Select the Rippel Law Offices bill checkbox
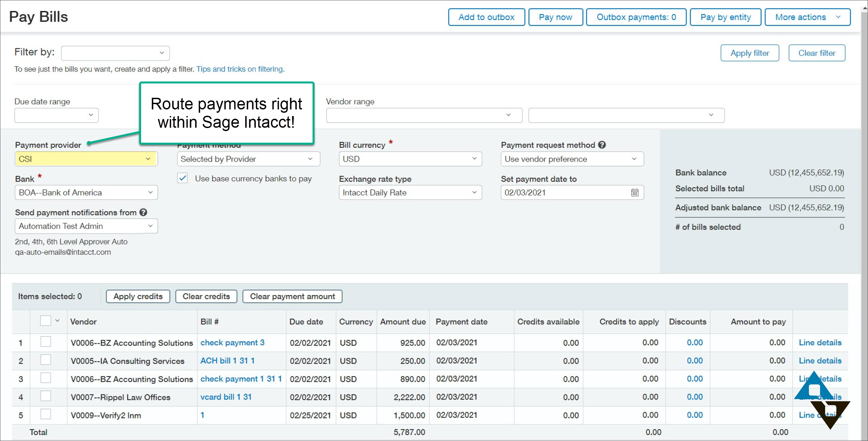 click(x=46, y=396)
